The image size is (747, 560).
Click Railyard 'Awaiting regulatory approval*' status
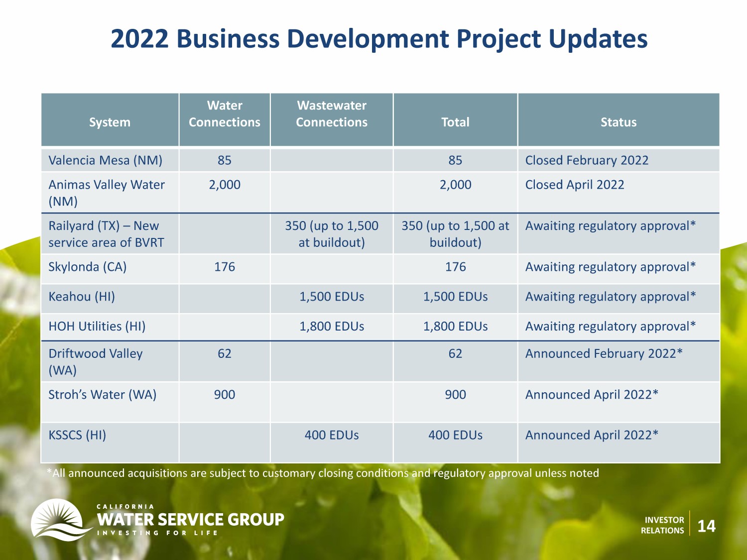(611, 226)
